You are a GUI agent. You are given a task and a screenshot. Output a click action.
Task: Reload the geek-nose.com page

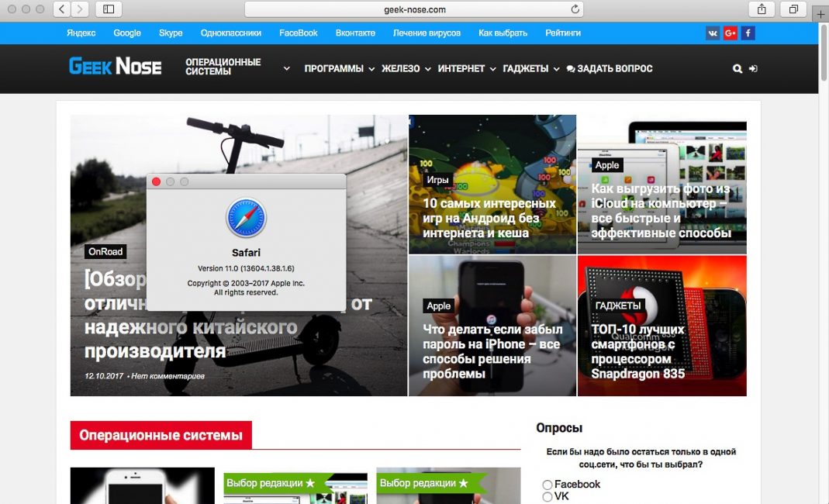(x=575, y=9)
